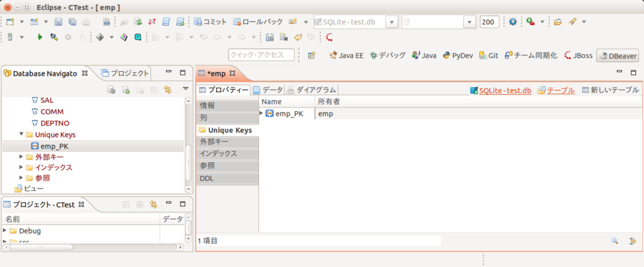644x267 pixels.
Task: Click the red connection-nodes toolbar icon
Action: point(152,22)
